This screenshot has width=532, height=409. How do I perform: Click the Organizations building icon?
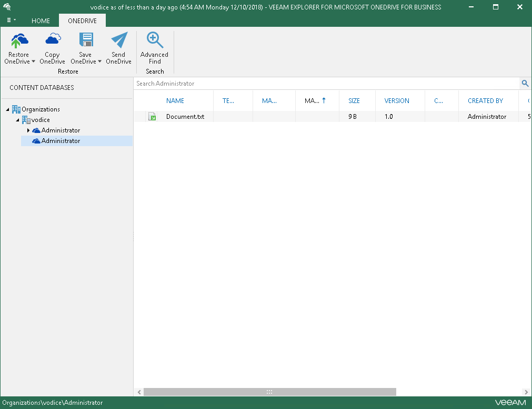coord(16,109)
